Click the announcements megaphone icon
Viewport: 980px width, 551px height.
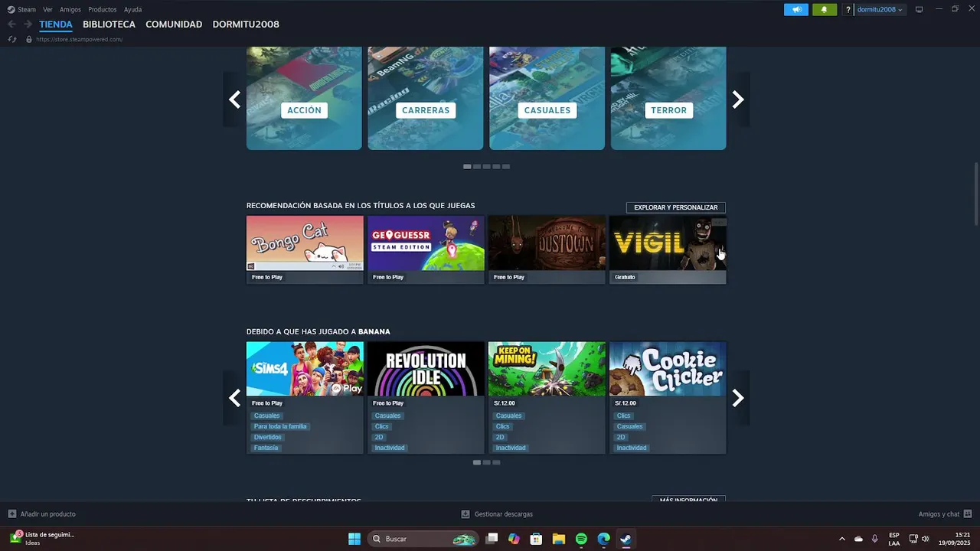[x=796, y=9]
